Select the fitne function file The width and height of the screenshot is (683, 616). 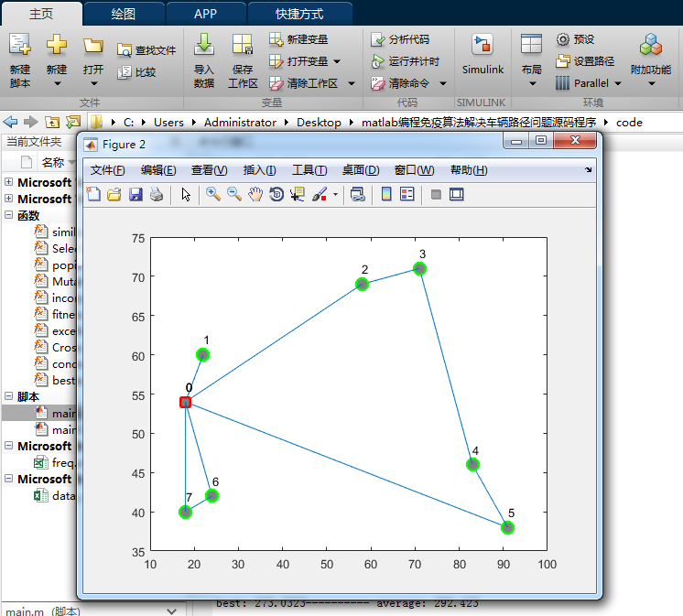[55, 314]
